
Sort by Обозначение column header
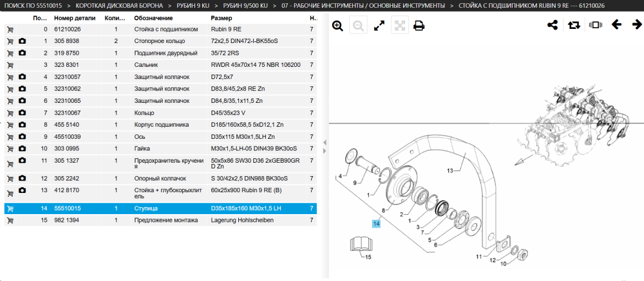154,19
